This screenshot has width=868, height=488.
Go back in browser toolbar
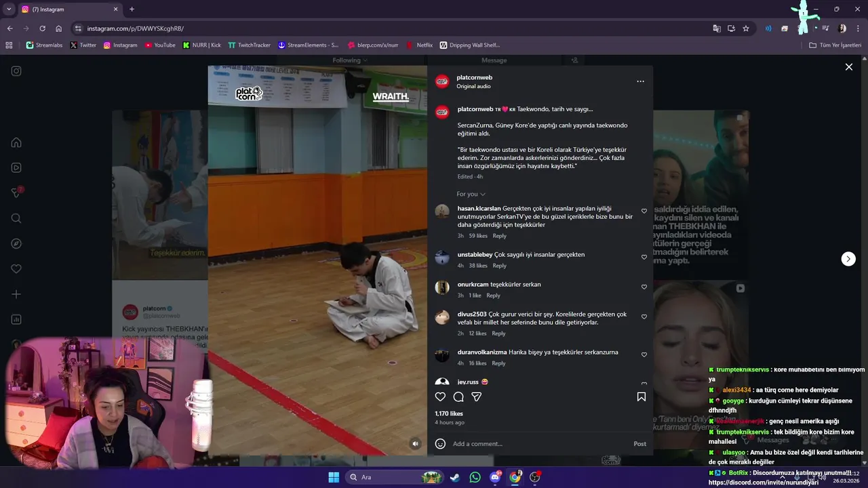tap(9, 28)
